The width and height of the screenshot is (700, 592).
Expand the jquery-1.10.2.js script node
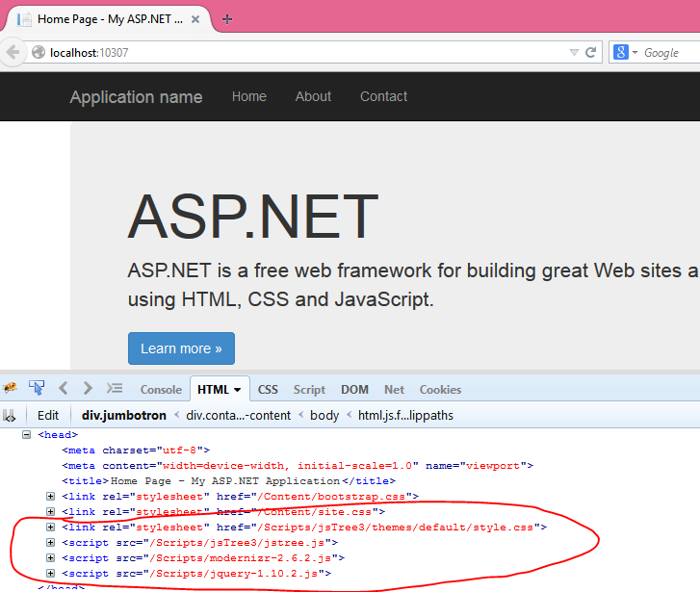pyautogui.click(x=50, y=574)
